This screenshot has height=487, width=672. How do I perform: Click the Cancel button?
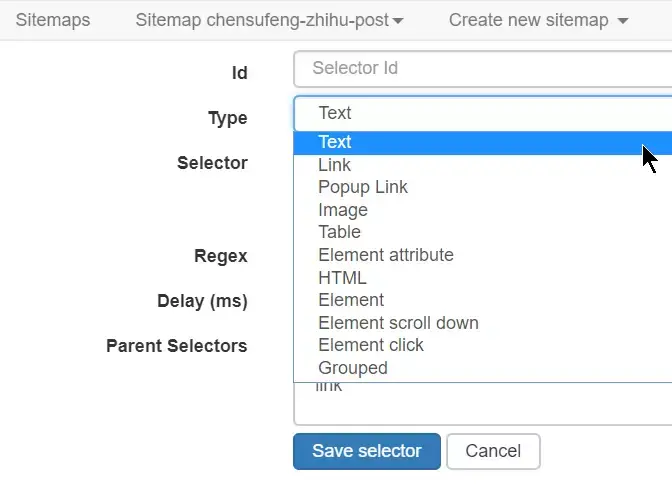coord(493,451)
